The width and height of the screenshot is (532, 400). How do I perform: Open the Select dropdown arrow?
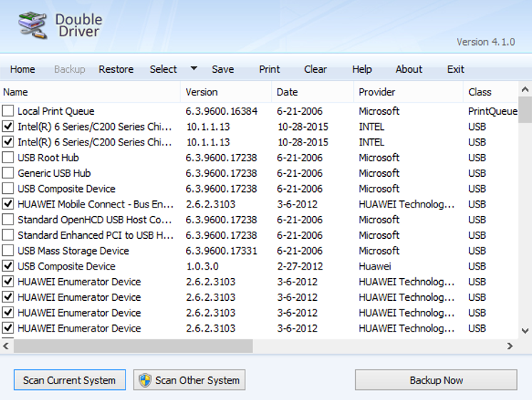tap(194, 68)
